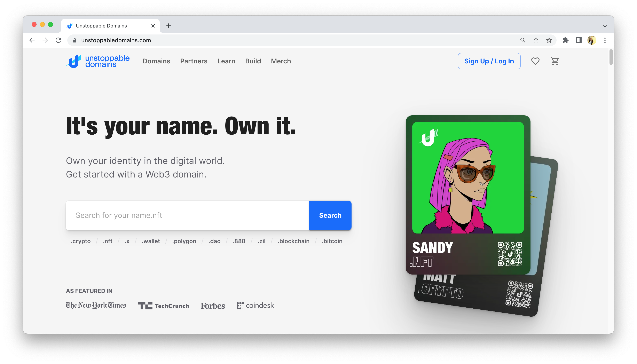Click the browser share icon

point(536,40)
